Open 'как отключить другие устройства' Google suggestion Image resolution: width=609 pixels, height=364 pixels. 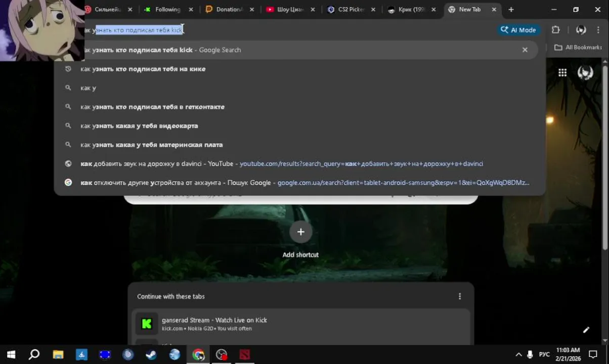pos(298,183)
